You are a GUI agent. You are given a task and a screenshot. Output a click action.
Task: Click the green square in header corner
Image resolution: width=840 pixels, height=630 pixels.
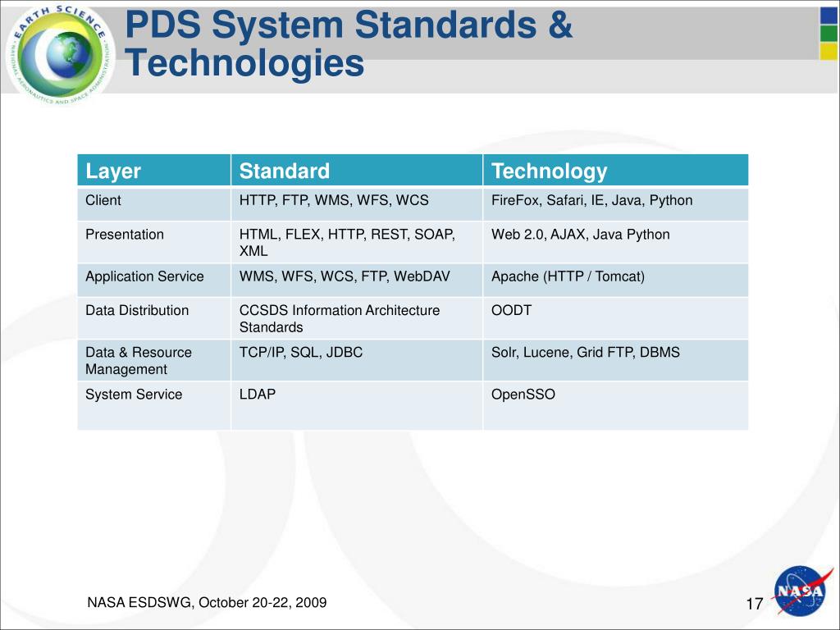[829, 33]
